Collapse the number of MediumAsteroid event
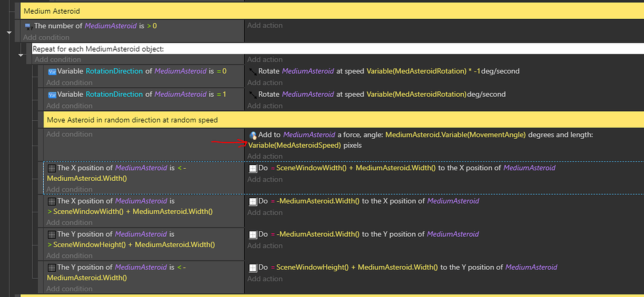This screenshot has width=644, height=297. pyautogui.click(x=9, y=33)
